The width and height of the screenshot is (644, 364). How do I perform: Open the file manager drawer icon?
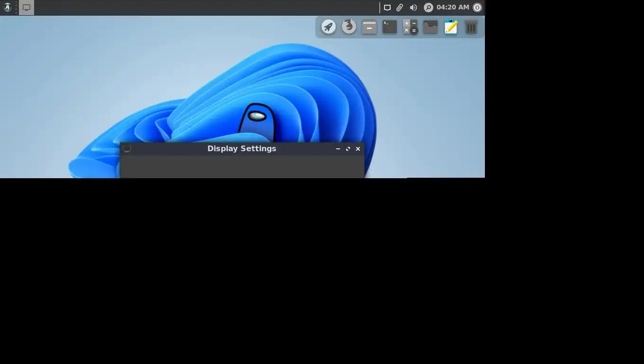coord(369,27)
